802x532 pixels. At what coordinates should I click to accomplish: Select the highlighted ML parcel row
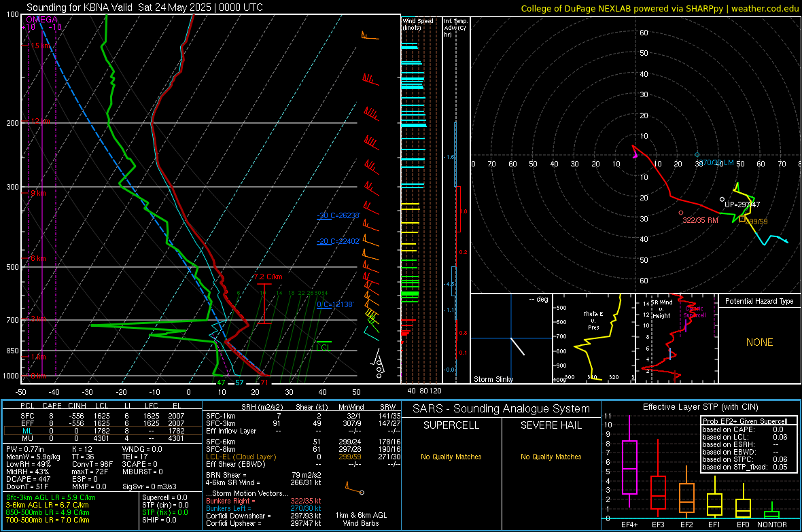(x=103, y=431)
